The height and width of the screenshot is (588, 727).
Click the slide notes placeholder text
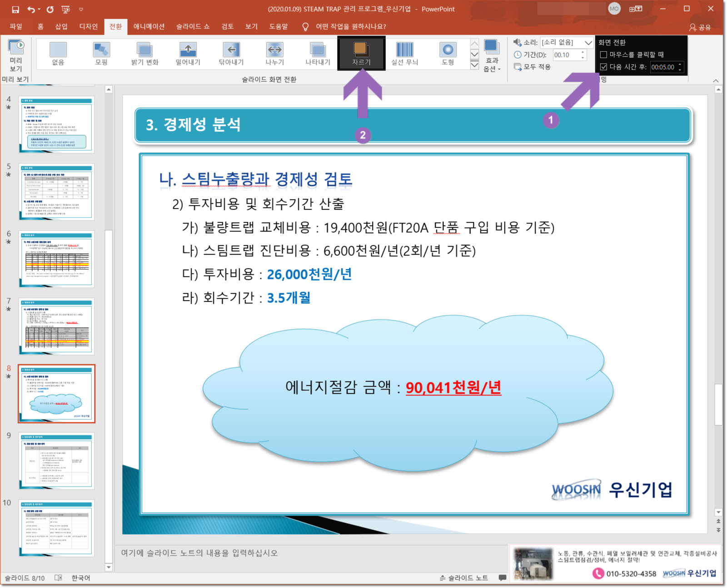pos(199,553)
